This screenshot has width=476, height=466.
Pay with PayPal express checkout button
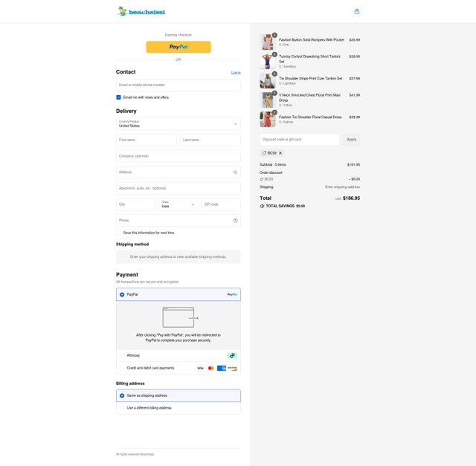click(178, 47)
